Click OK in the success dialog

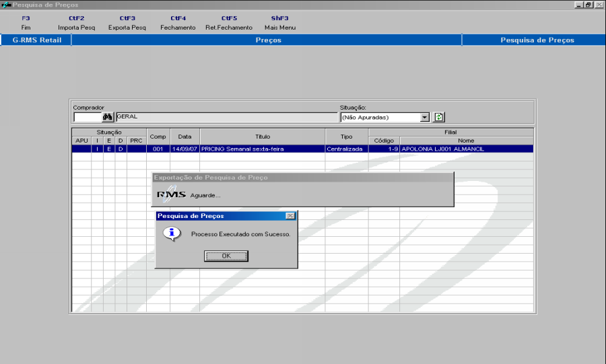226,256
